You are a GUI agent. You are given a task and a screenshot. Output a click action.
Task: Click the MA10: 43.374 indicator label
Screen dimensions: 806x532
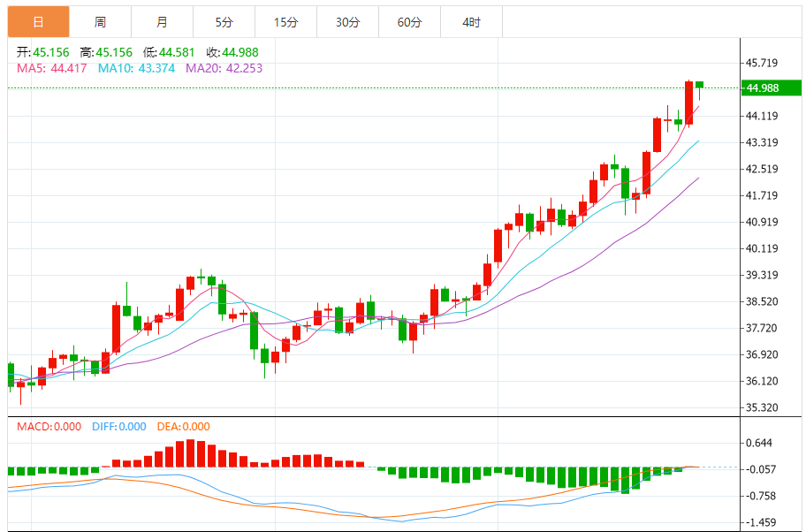tap(137, 68)
